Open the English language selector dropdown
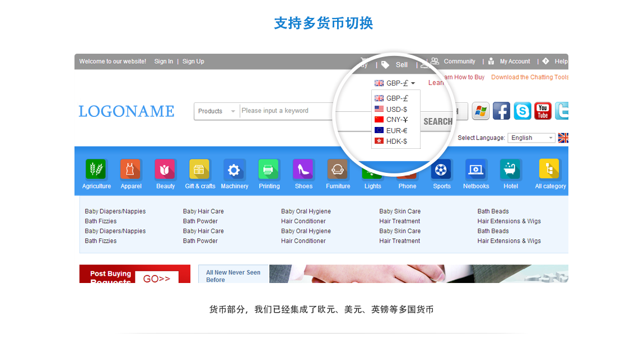 tap(531, 138)
